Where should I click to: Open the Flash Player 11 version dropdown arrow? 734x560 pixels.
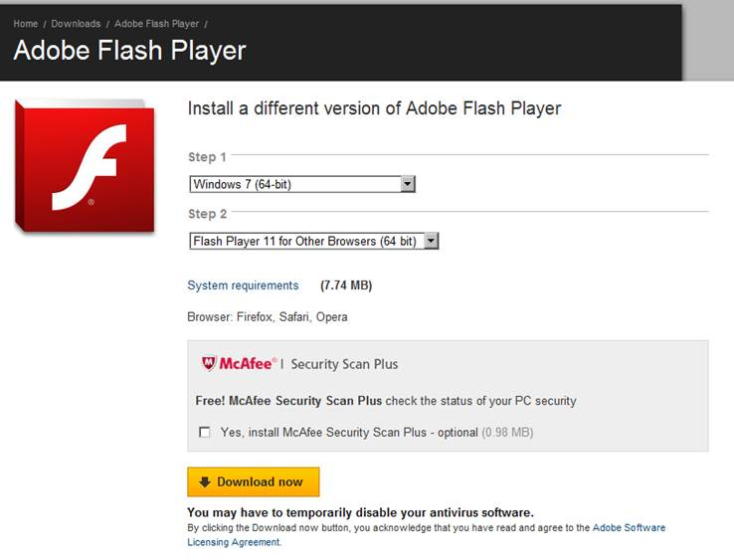431,241
